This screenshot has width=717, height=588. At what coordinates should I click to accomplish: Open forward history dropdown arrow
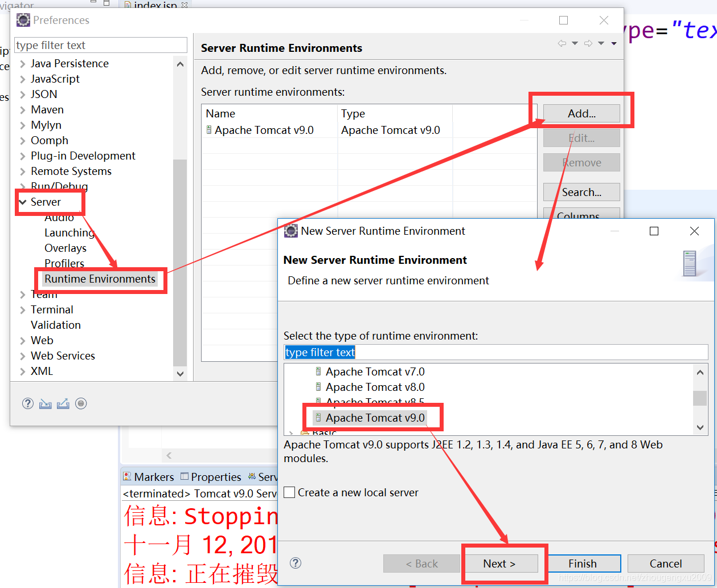(x=601, y=44)
